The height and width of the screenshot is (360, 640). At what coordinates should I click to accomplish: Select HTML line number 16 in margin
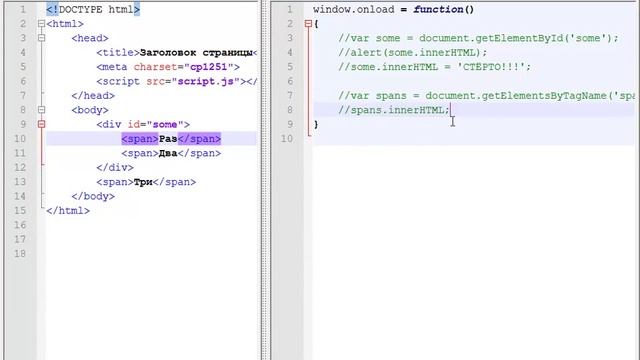tap(20, 225)
